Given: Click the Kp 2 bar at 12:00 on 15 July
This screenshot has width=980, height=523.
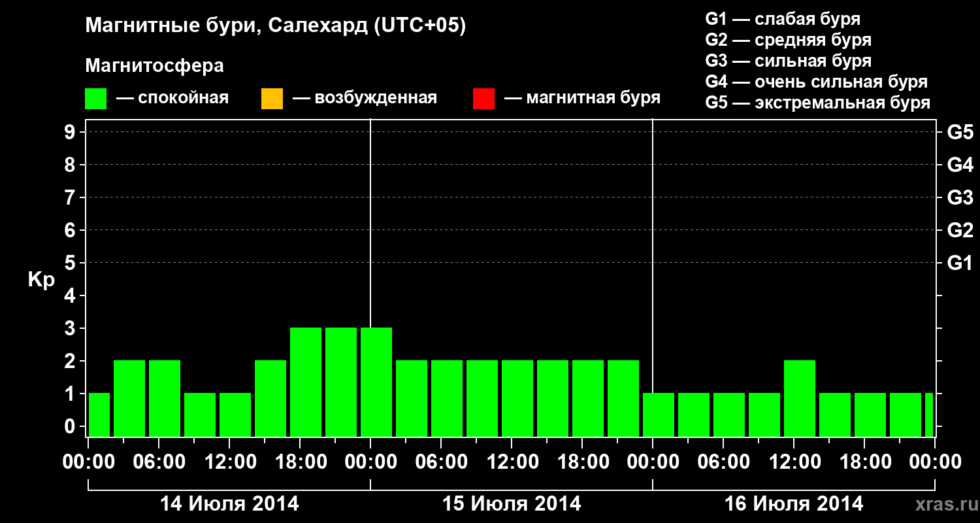Looking at the screenshot, I should click(517, 398).
